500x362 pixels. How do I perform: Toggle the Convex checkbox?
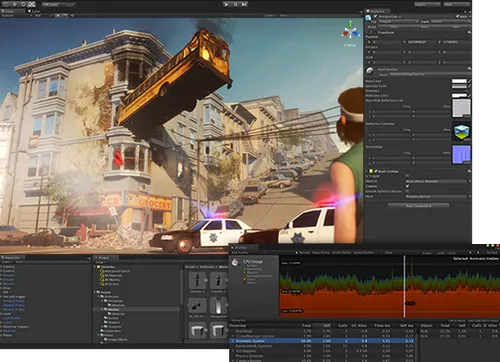point(407,186)
